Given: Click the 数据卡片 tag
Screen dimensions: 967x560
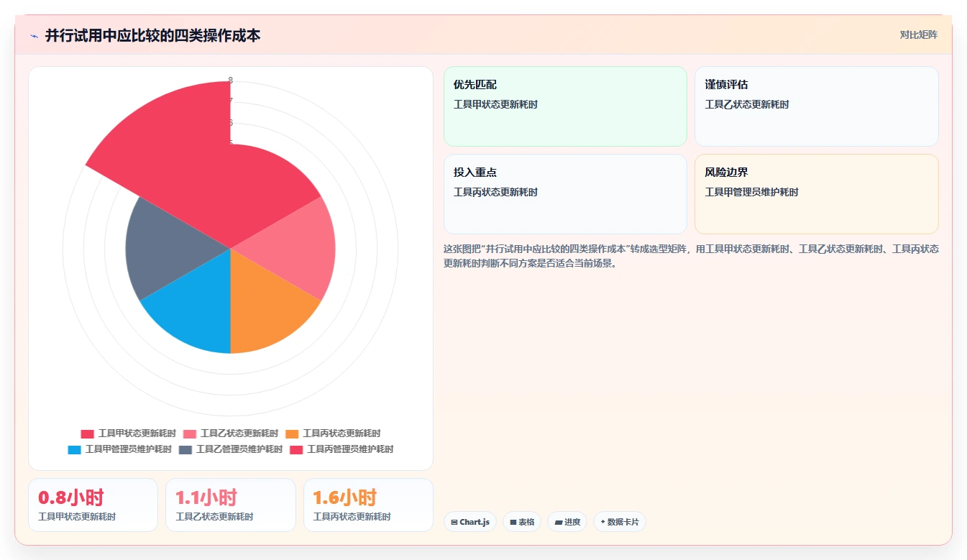Looking at the screenshot, I should coord(620,522).
